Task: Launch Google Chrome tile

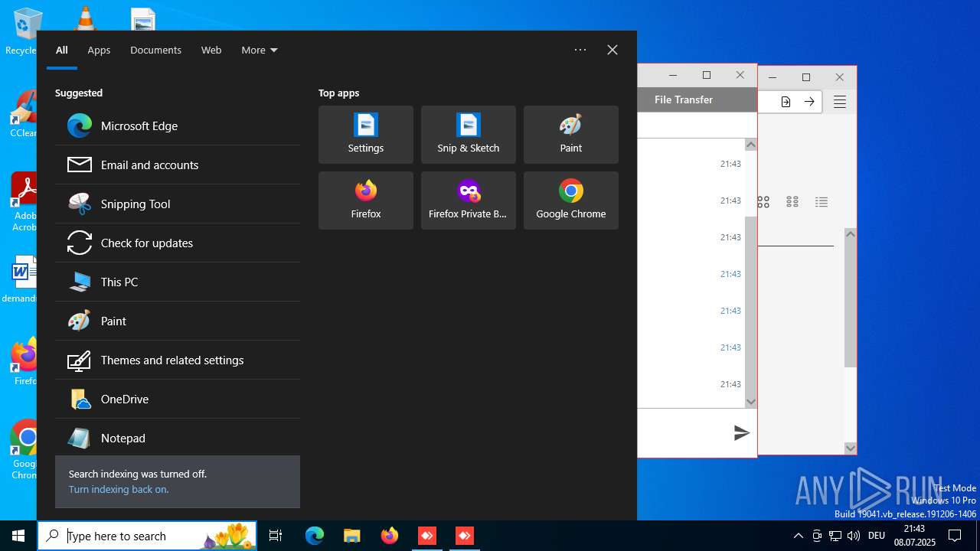Action: (571, 201)
